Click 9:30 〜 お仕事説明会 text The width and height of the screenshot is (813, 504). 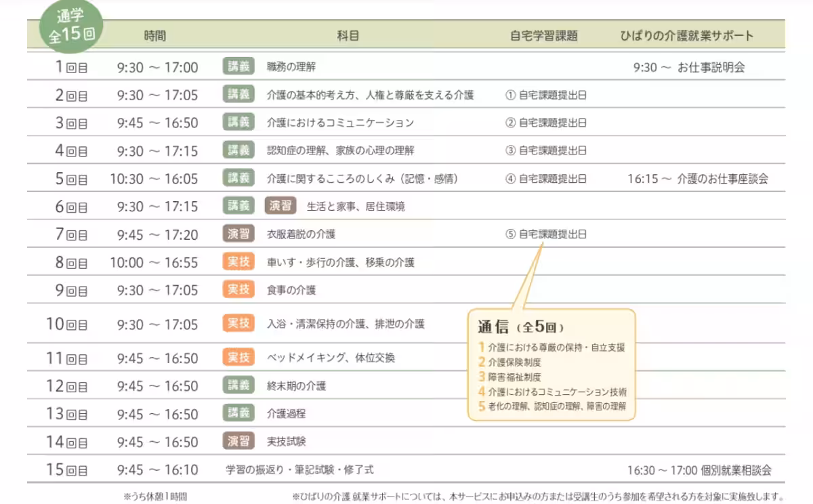click(x=688, y=67)
